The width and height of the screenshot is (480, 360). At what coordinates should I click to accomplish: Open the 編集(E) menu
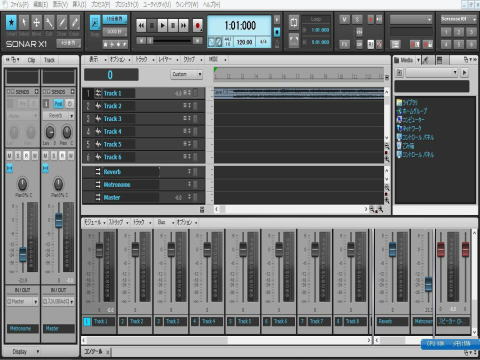(x=41, y=4)
